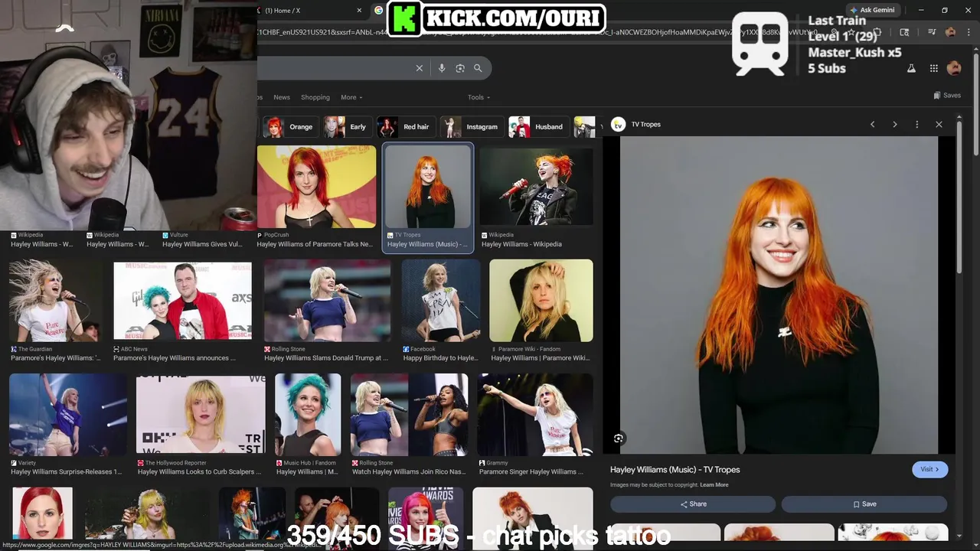Open Chrome three-dot menu
The image size is (980, 551).
pos(968,32)
